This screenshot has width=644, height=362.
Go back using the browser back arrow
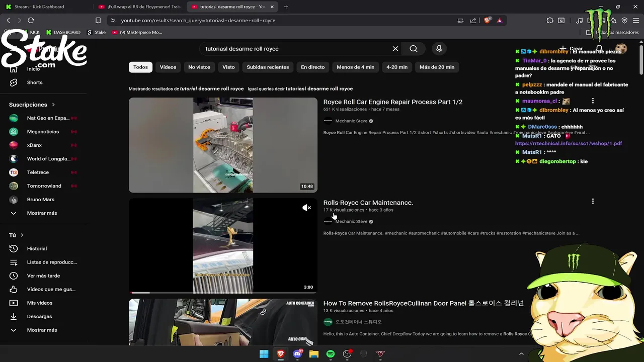pyautogui.click(x=9, y=20)
